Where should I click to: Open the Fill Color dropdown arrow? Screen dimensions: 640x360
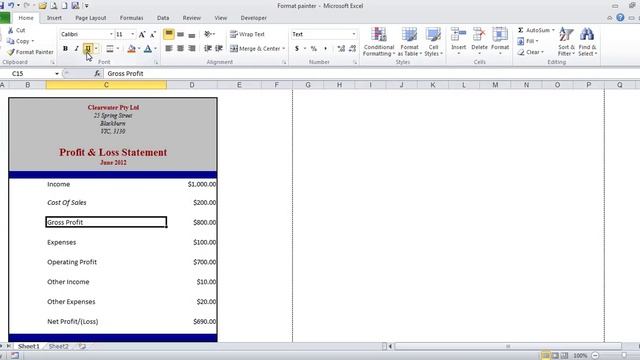coord(139,49)
